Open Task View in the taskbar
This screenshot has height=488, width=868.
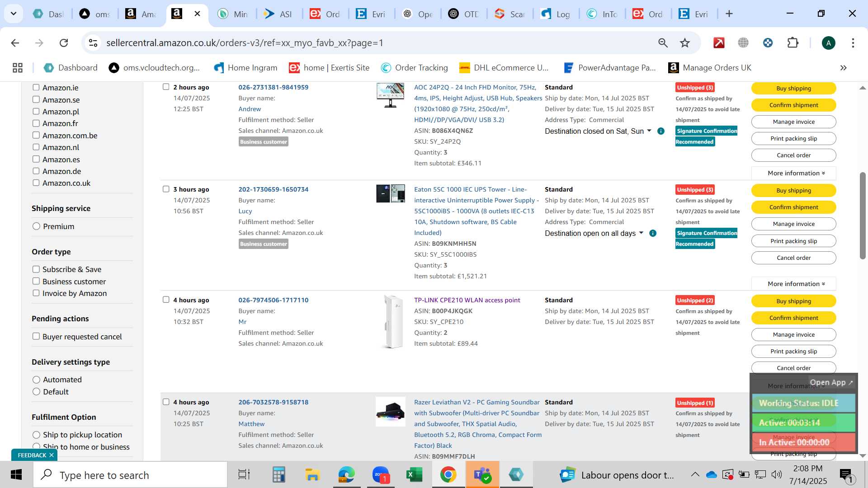click(244, 475)
